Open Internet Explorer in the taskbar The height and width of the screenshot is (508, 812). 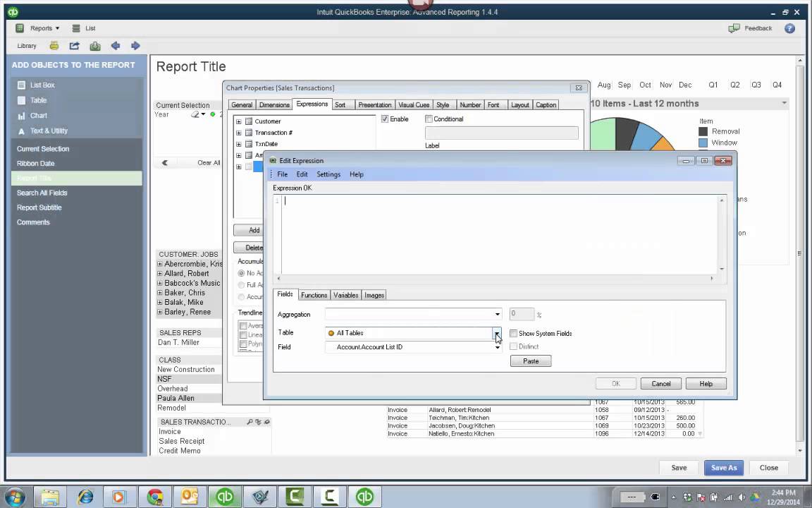pos(85,497)
